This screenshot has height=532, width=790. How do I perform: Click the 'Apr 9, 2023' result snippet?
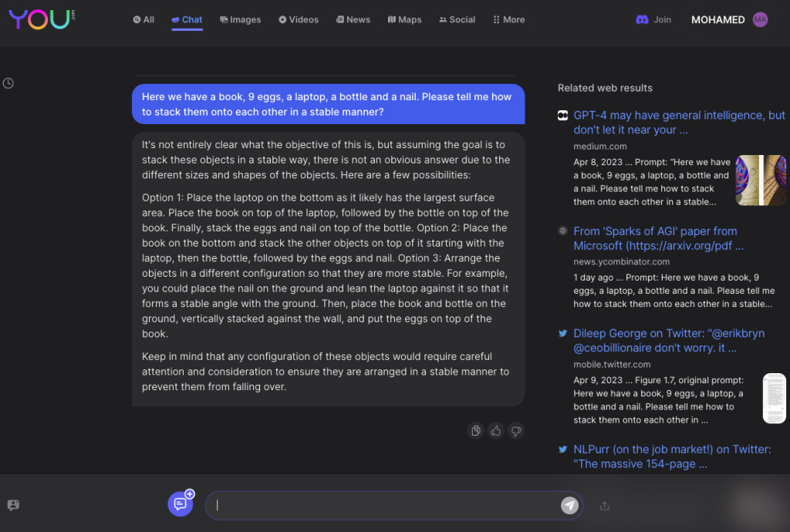point(658,399)
